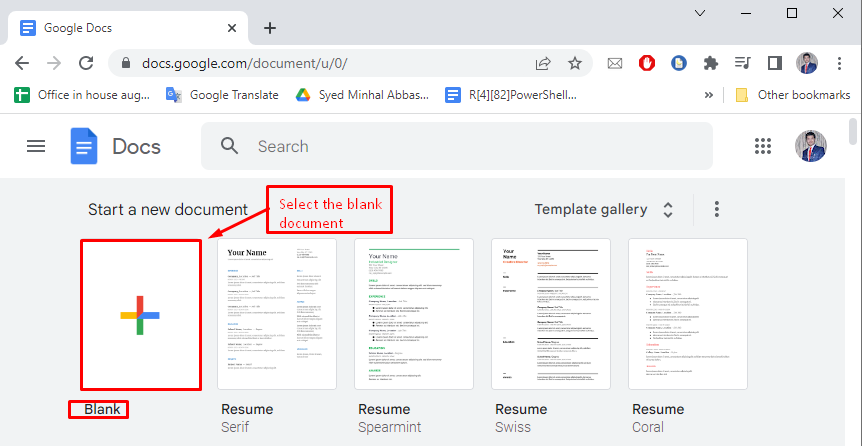This screenshot has width=862, height=446.
Task: Open the Chrome three-dot menu
Action: click(x=839, y=63)
